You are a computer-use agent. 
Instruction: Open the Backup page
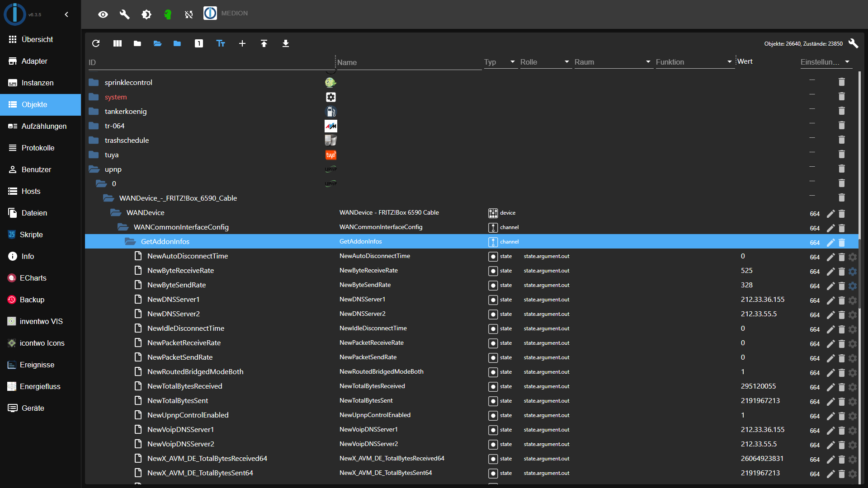click(x=40, y=300)
